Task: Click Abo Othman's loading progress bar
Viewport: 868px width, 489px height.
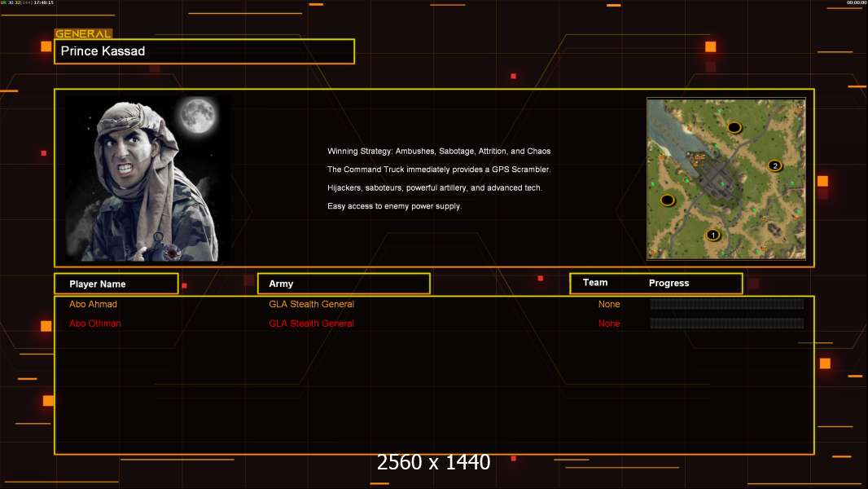Action: 727,323
